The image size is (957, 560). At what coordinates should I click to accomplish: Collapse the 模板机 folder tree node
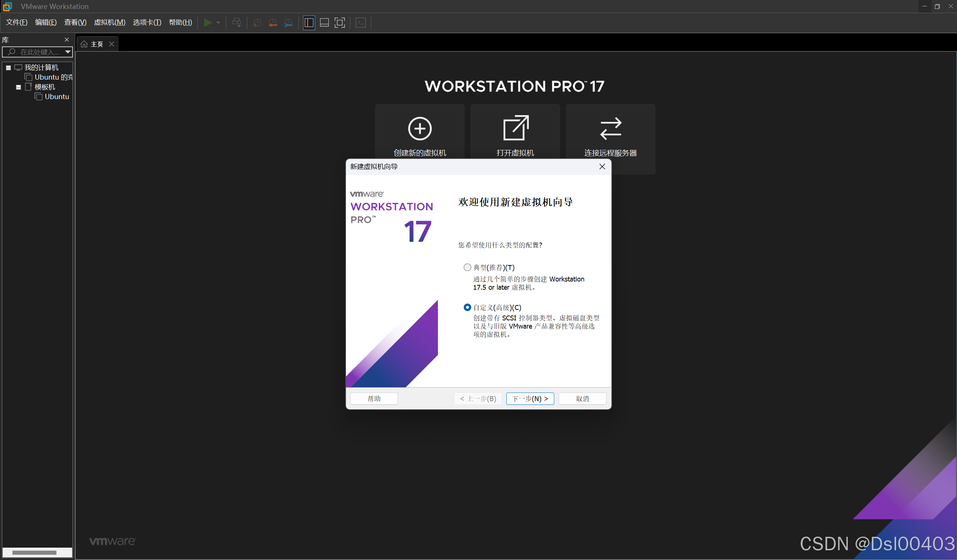(18, 87)
